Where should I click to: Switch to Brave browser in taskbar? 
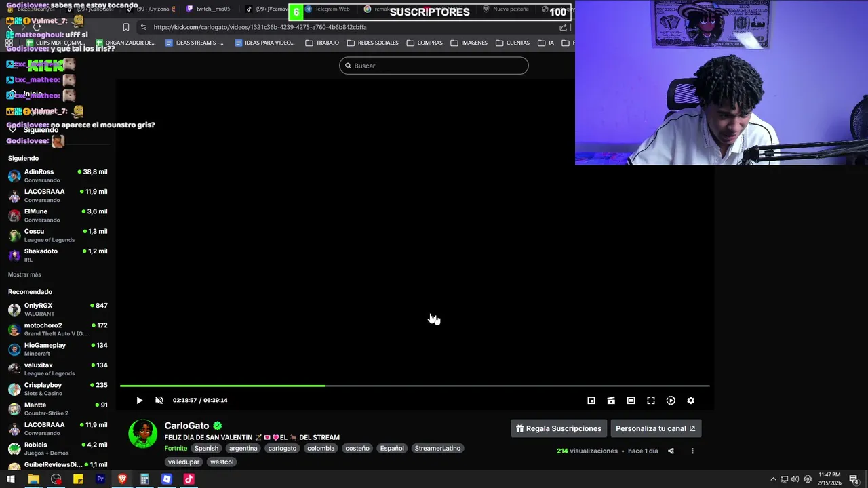pos(122,479)
